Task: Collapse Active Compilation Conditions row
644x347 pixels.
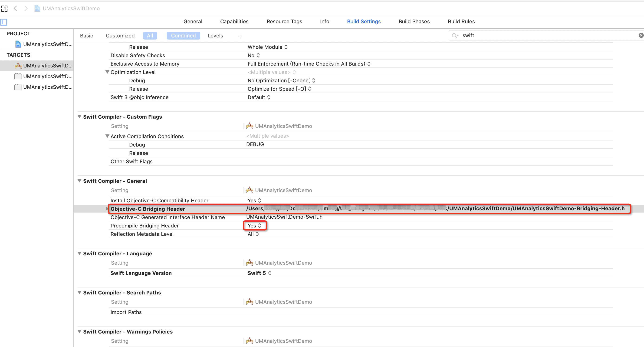Action: point(107,136)
